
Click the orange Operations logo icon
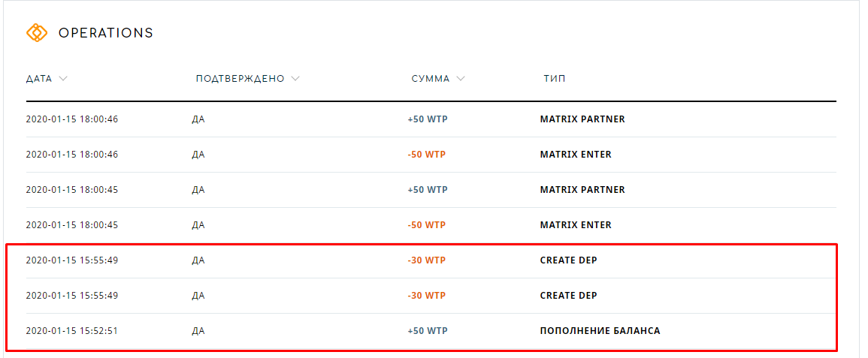[37, 33]
